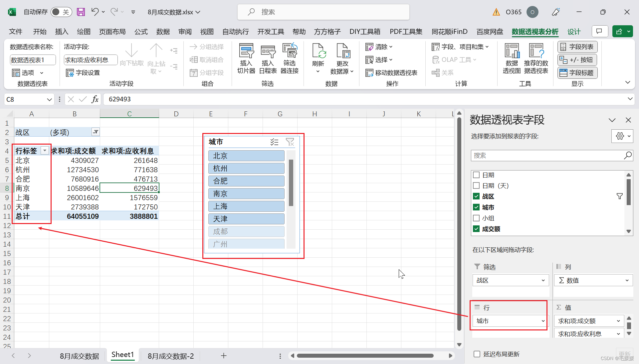Click the Redo arrow icon
The width and height of the screenshot is (639, 364).
(x=114, y=12)
